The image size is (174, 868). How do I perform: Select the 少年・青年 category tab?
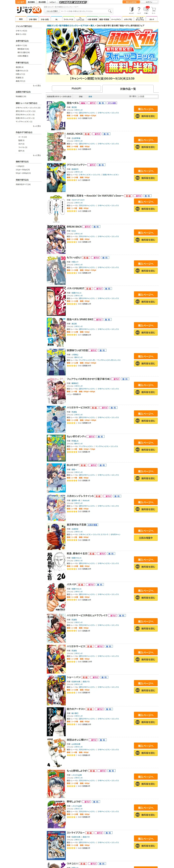tap(33, 19)
